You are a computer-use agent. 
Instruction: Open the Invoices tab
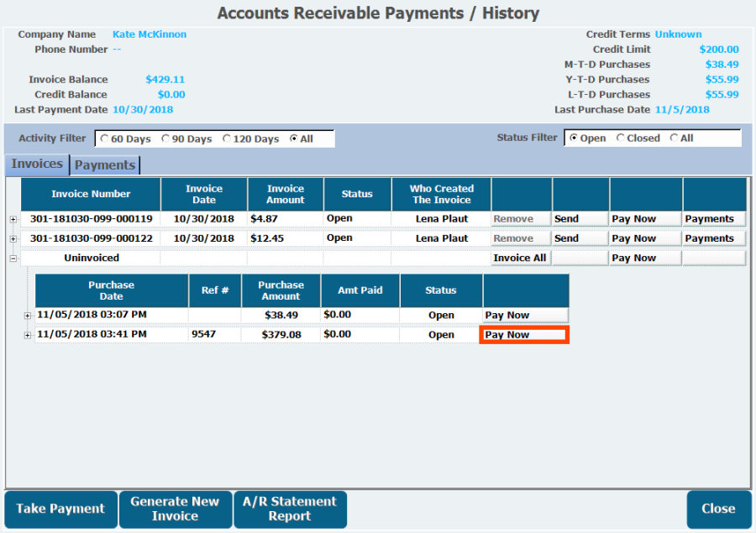click(37, 164)
